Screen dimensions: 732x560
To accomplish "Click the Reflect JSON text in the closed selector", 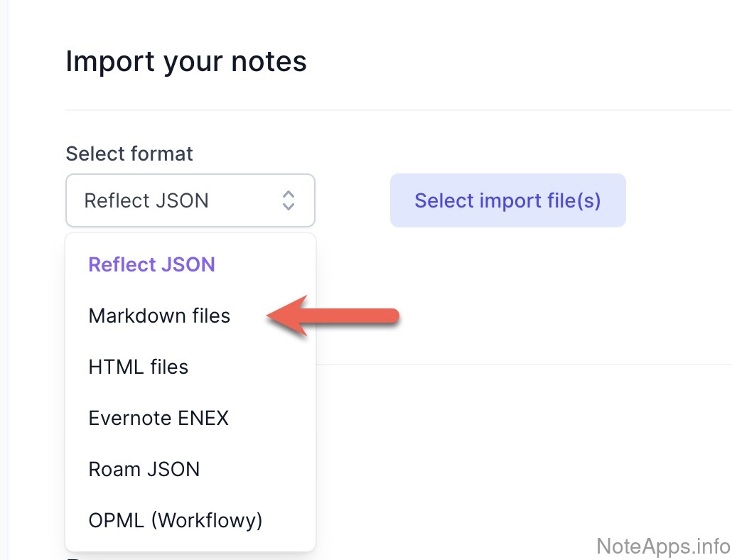I will pyautogui.click(x=146, y=200).
